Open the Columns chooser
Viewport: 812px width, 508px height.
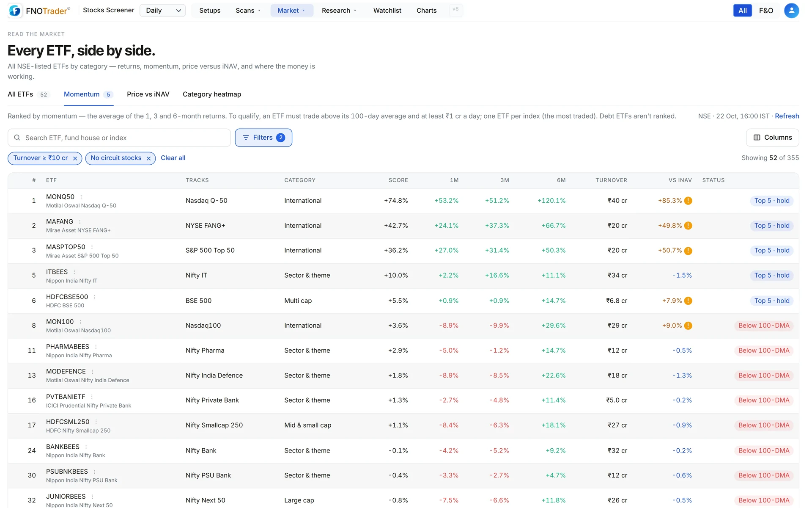[772, 138]
